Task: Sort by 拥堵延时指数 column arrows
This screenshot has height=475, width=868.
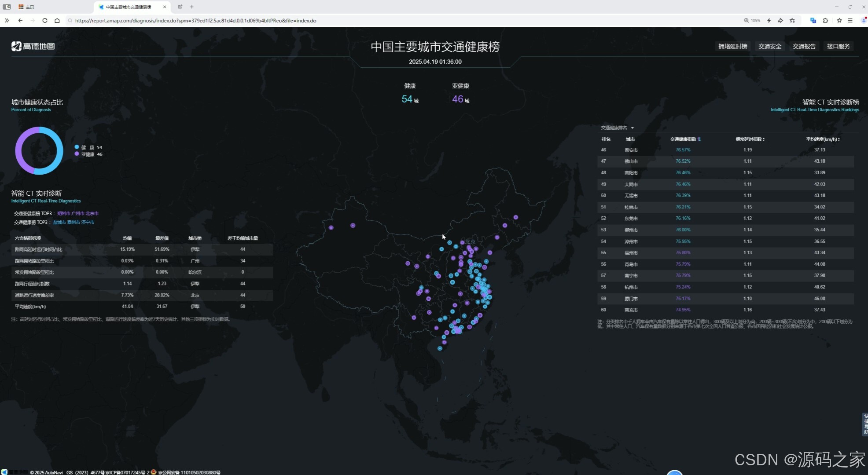Action: [x=763, y=139]
